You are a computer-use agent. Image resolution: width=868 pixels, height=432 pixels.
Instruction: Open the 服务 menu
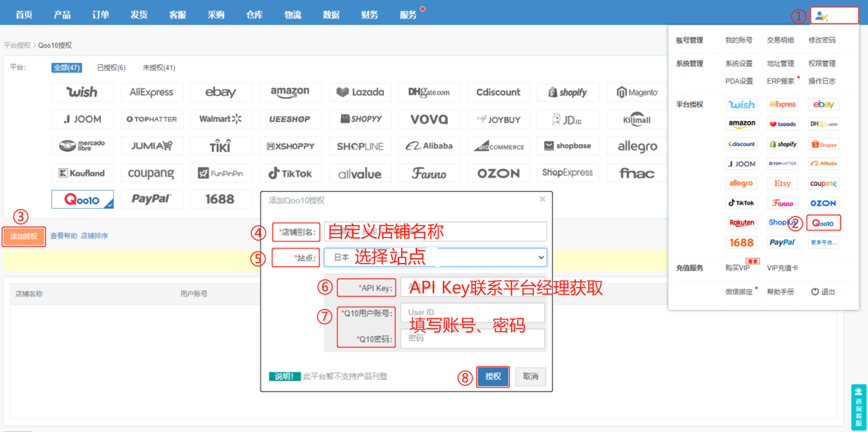click(x=408, y=15)
